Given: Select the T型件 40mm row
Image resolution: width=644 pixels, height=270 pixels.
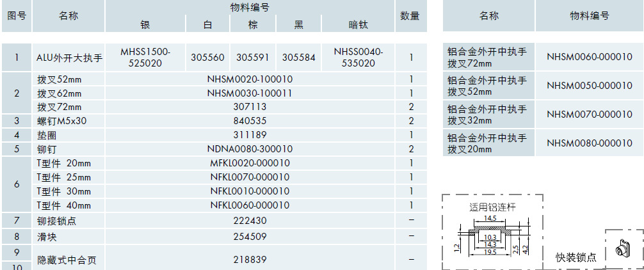Looking at the screenshot, I should (64, 205).
